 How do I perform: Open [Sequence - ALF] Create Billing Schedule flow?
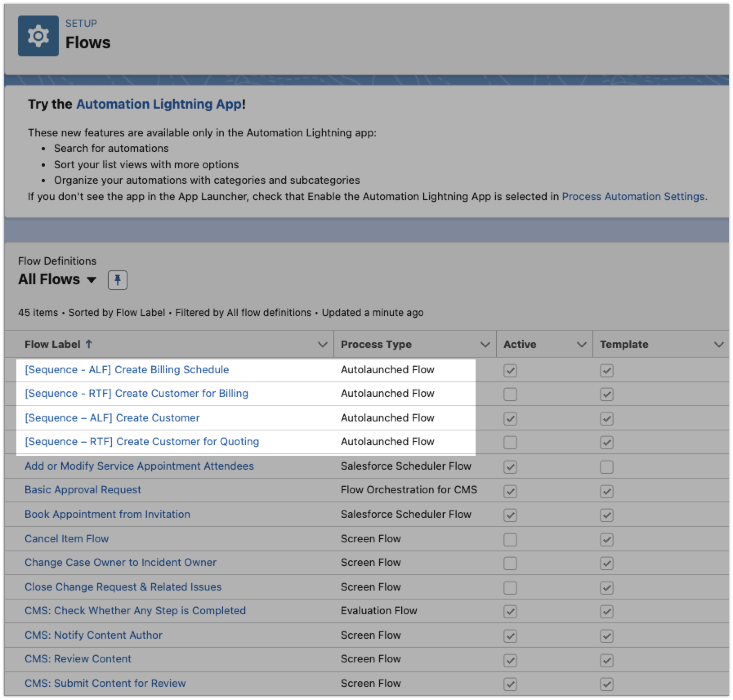(x=127, y=370)
